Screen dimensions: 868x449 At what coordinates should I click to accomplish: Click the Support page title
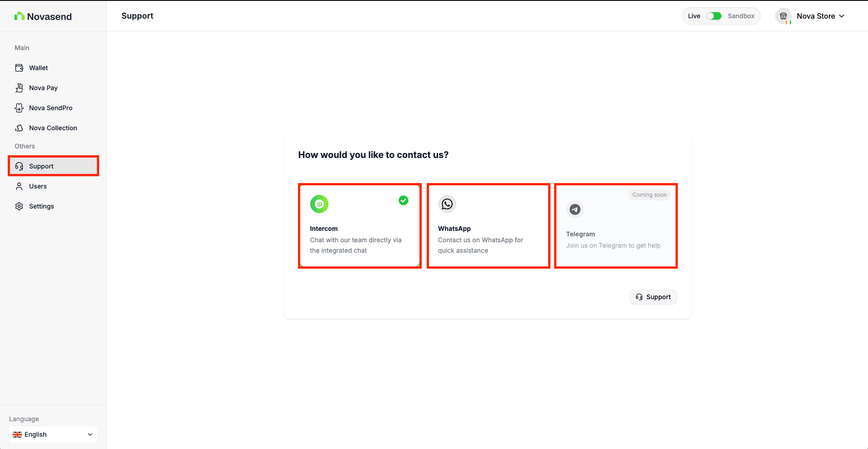tap(137, 16)
